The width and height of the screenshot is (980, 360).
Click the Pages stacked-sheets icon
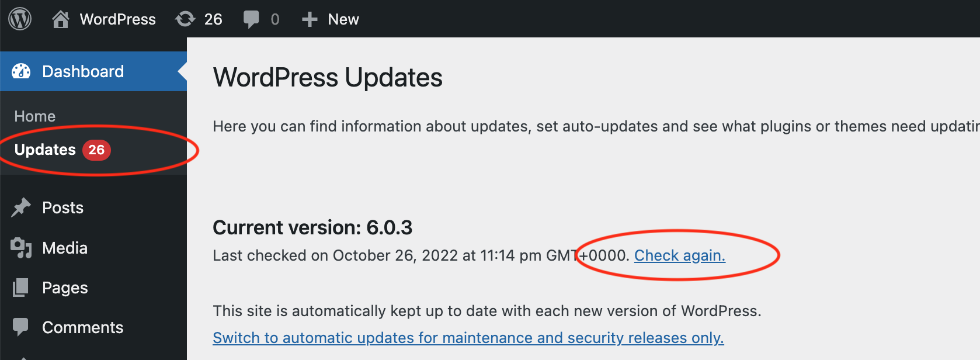click(21, 288)
